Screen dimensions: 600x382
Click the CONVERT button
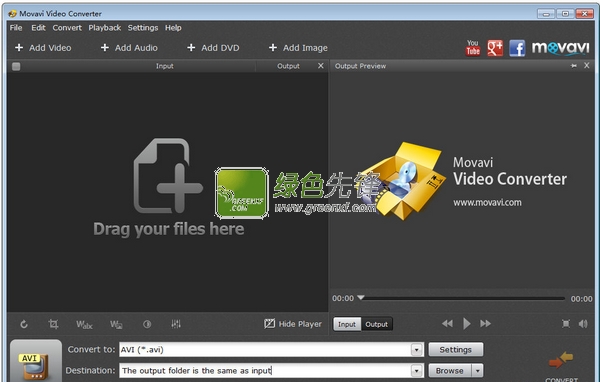click(561, 367)
